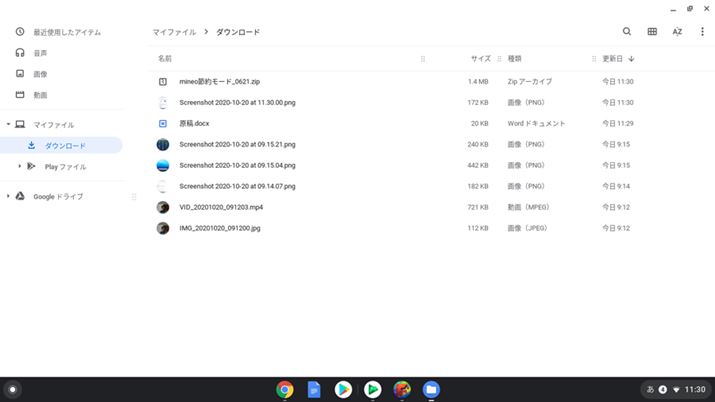Screen dimensions: 715x402
Task: Go to マイファイル in the breadcrumb path
Action: pos(174,32)
